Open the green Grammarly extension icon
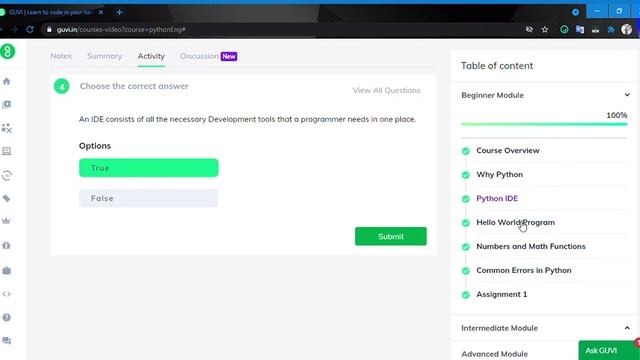The image size is (640, 360). point(564,29)
